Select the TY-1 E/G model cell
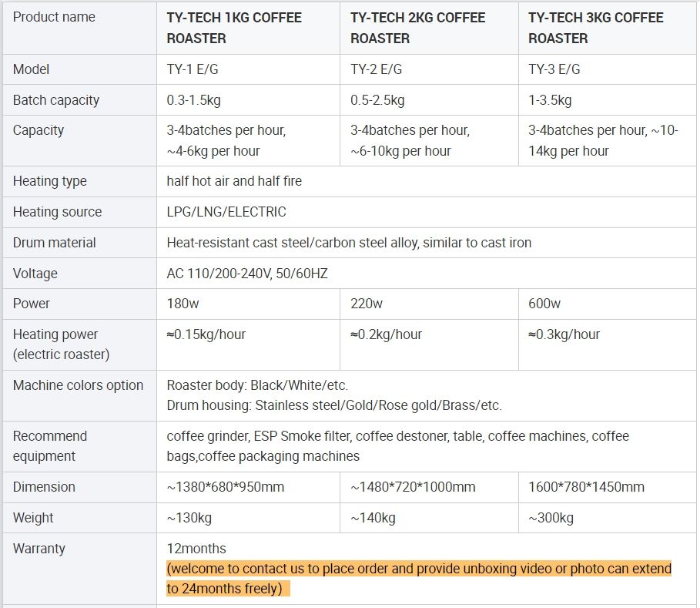This screenshot has height=608, width=700. (x=193, y=69)
